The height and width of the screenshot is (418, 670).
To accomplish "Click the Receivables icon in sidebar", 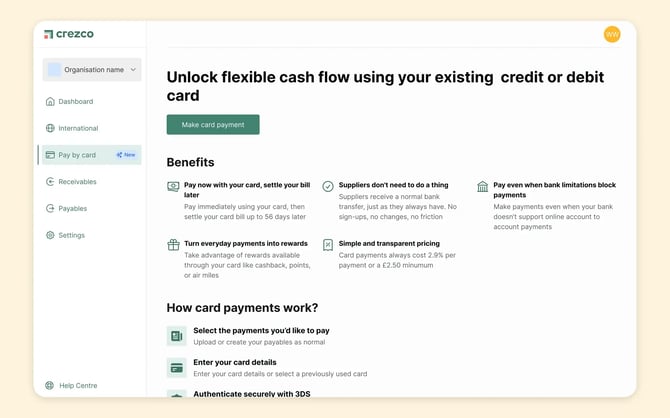I will 50,182.
